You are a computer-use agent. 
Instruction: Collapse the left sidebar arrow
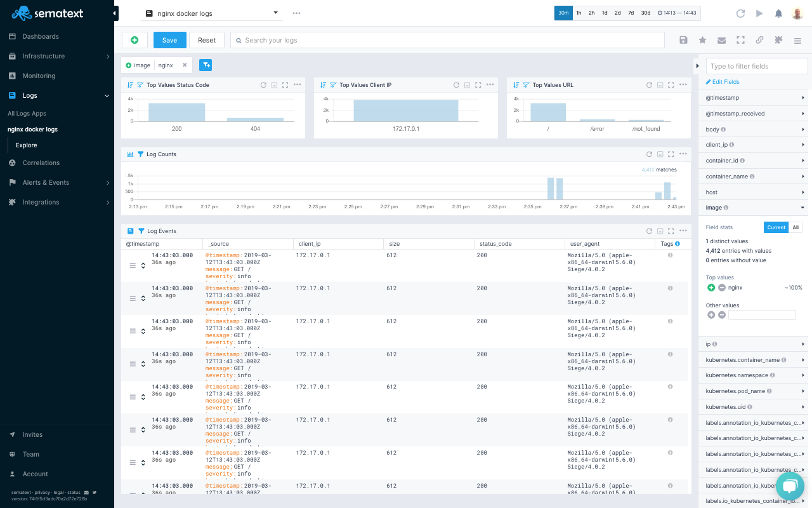pyautogui.click(x=115, y=13)
